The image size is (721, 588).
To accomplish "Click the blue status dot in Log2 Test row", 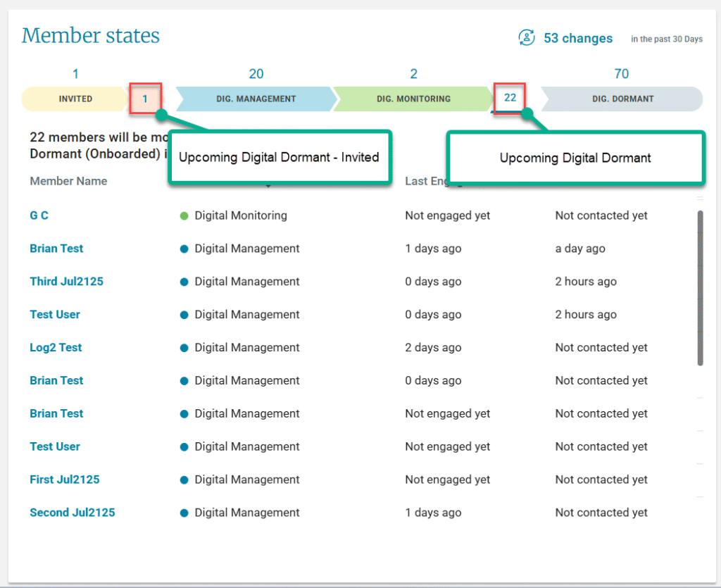I will pos(184,348).
